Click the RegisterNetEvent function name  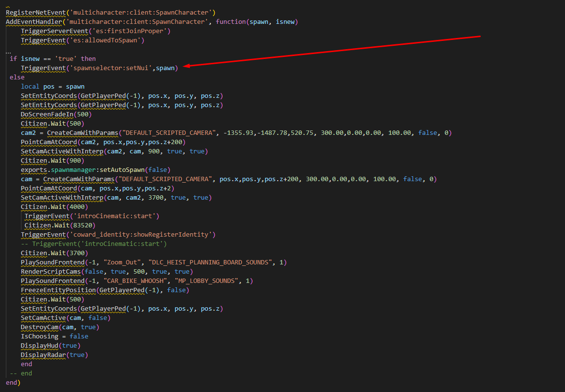(36, 13)
